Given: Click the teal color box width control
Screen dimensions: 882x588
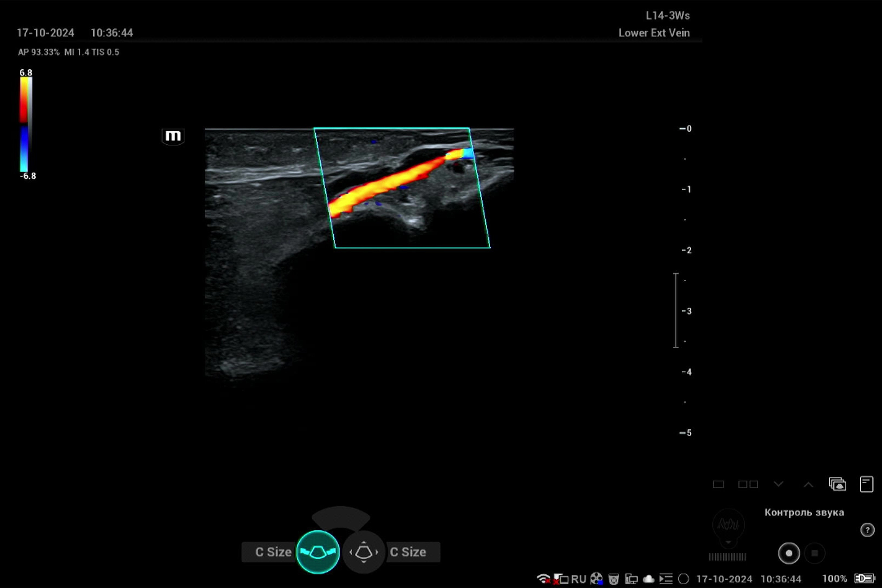Looking at the screenshot, I should click(x=318, y=552).
